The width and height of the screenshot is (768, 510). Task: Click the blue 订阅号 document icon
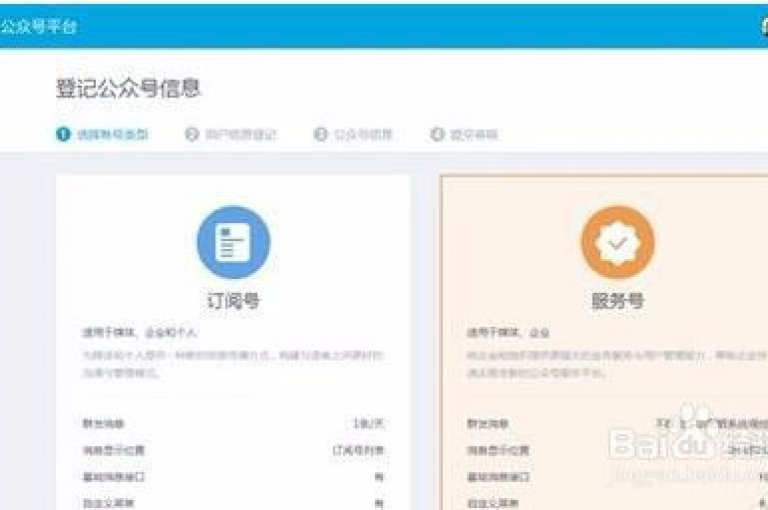234,242
